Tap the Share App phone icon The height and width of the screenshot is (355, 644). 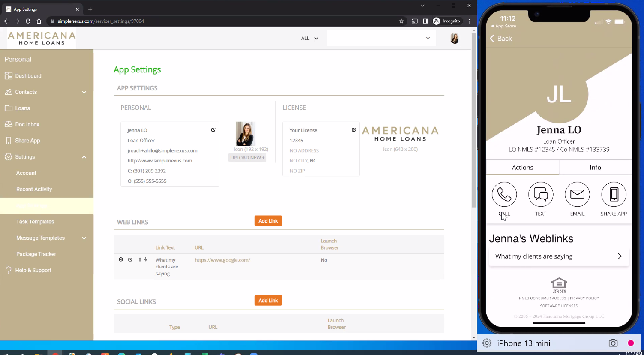pos(614,195)
